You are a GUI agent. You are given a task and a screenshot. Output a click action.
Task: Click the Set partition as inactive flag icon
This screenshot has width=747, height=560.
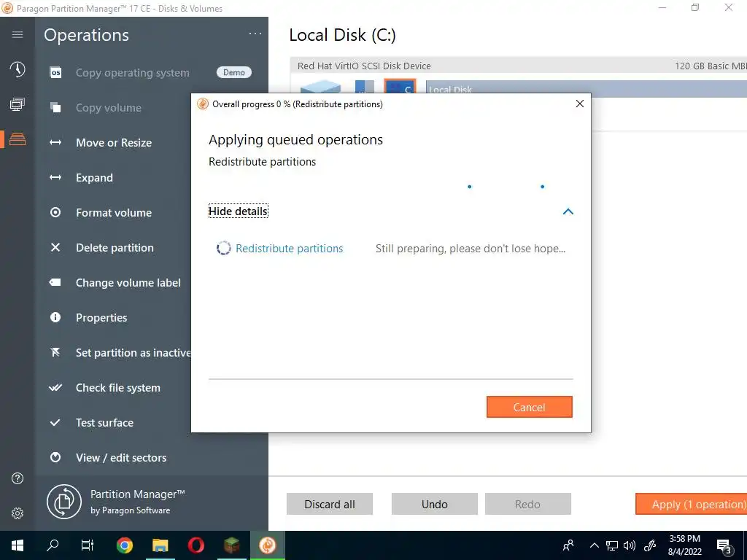click(x=55, y=352)
